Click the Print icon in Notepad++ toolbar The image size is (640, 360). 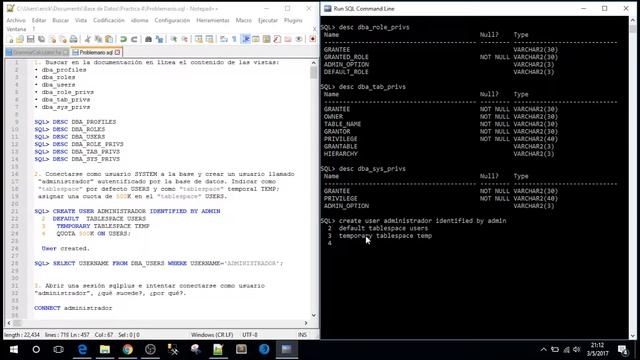pyautogui.click(x=73, y=39)
